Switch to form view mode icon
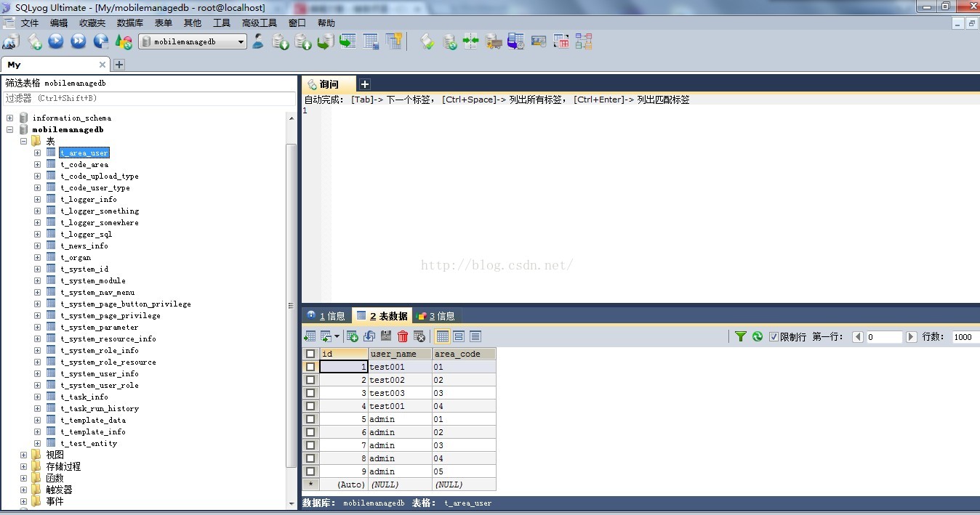The width and height of the screenshot is (980, 515). pyautogui.click(x=459, y=336)
